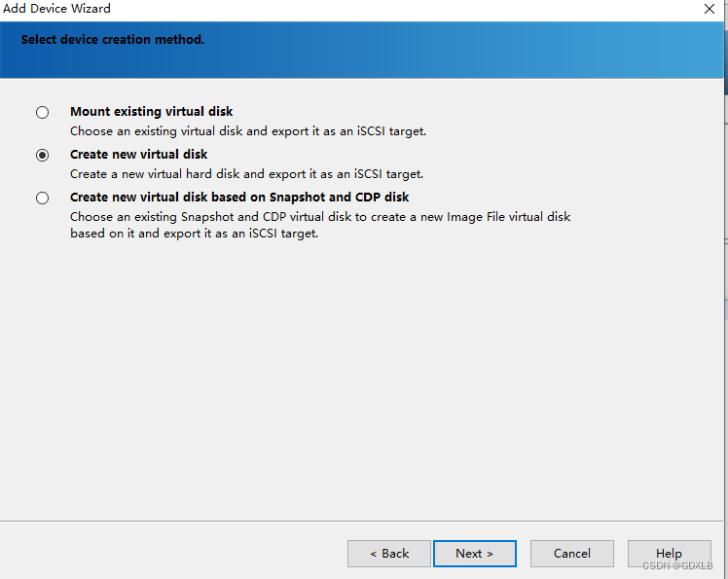The width and height of the screenshot is (728, 579).
Task: Click the 'Choose an existing virtual disk' description text
Action: point(248,131)
